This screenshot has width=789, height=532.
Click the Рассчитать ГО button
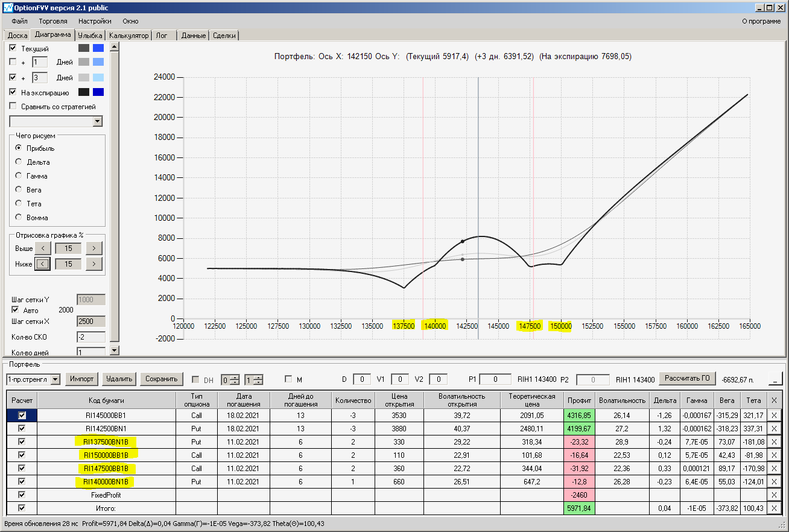point(688,379)
